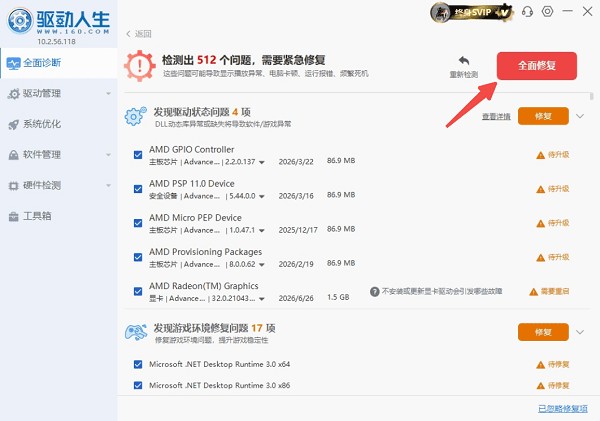The width and height of the screenshot is (600, 421).
Task: Collapse the driver status issues section chevron
Action: pyautogui.click(x=580, y=116)
